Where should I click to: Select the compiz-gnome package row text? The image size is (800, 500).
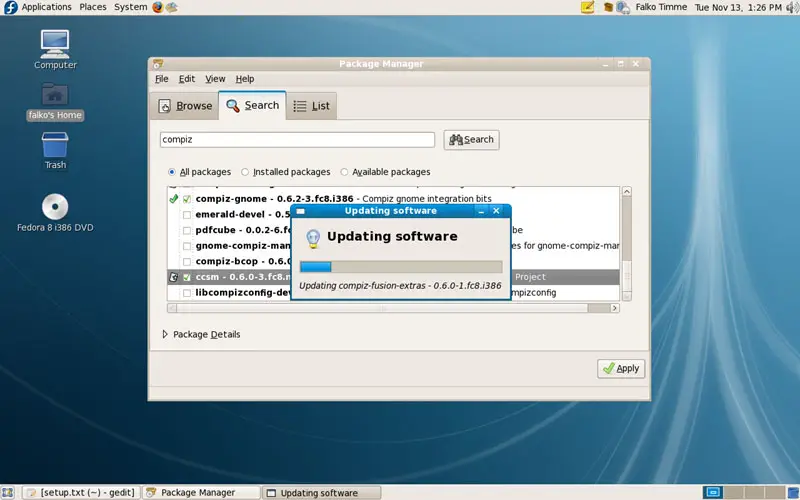(343, 198)
